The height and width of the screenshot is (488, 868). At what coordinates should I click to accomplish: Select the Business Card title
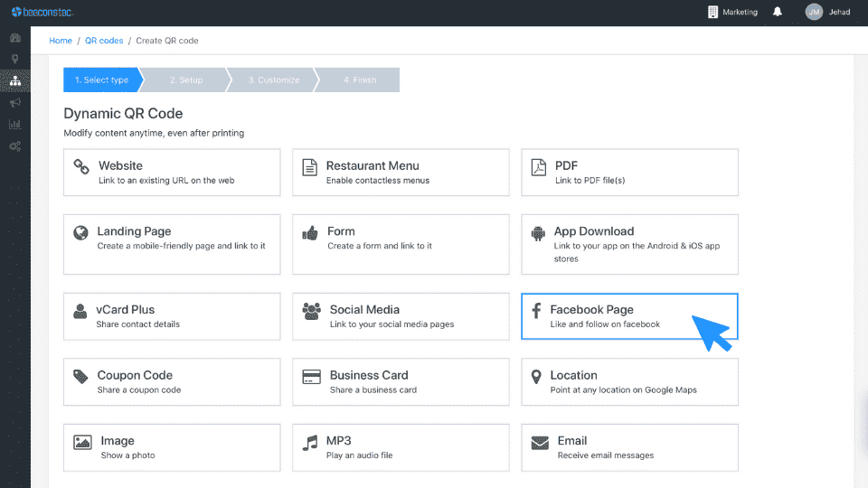pyautogui.click(x=369, y=375)
